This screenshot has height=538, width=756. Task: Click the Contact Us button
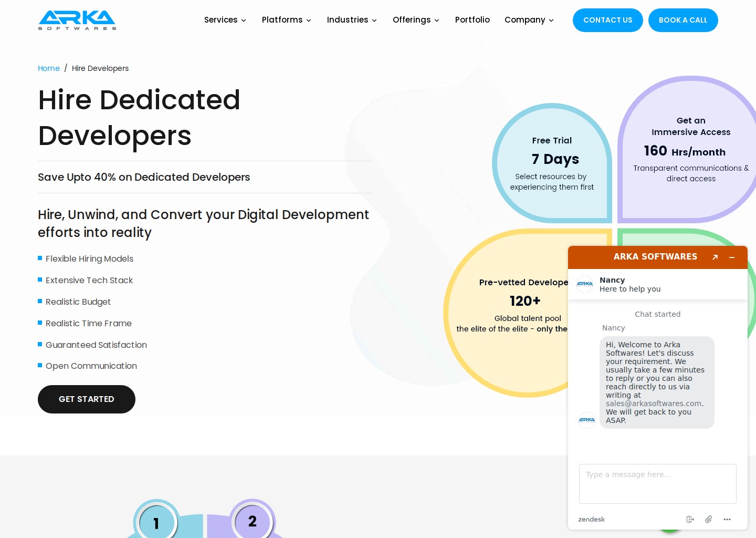(608, 20)
